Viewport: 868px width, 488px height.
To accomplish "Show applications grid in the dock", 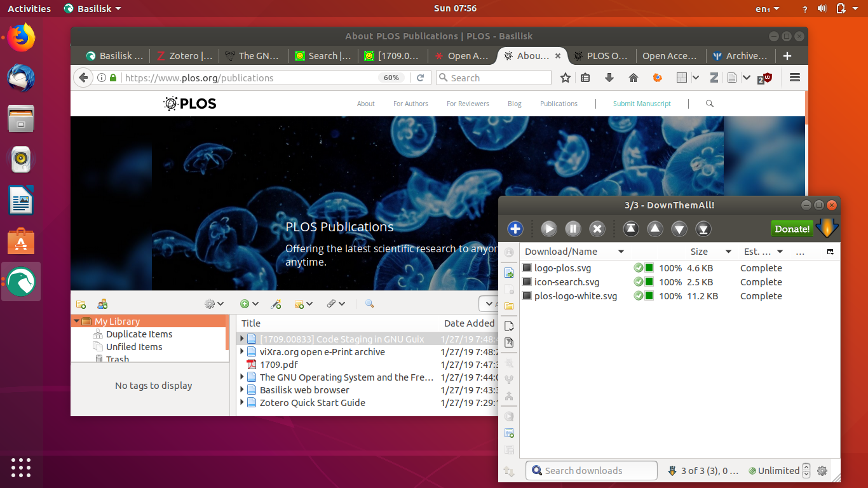I will pos(21,467).
